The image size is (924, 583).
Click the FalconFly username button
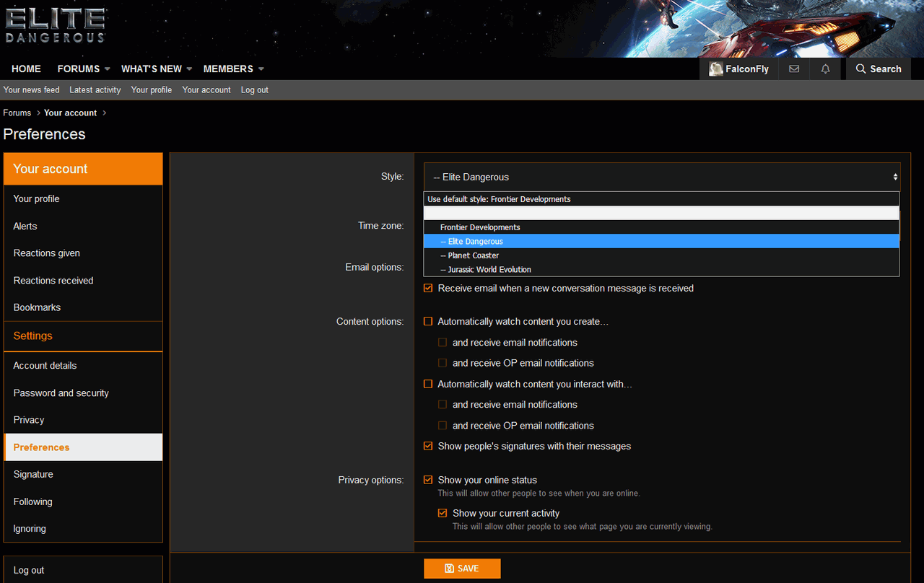coord(738,69)
